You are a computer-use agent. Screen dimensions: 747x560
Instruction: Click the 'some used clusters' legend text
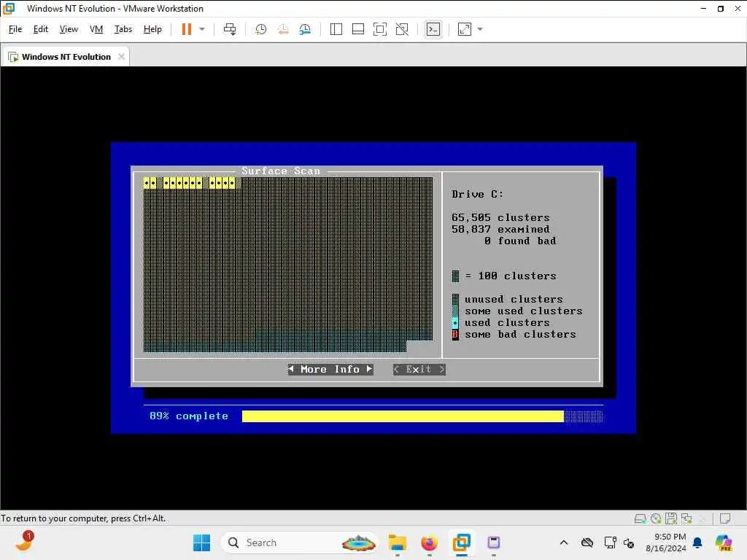click(524, 311)
